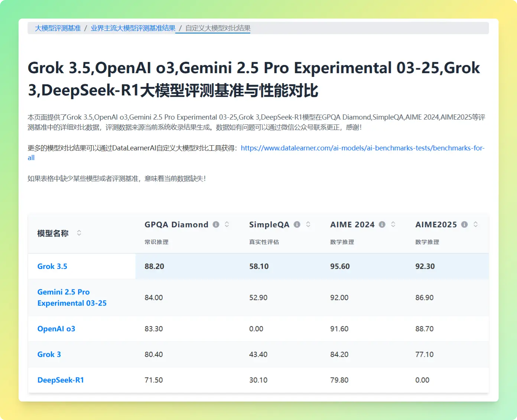Screen dimensions: 517x420
Task: Click the AIME 2024 column header text
Action: [x=352, y=225]
